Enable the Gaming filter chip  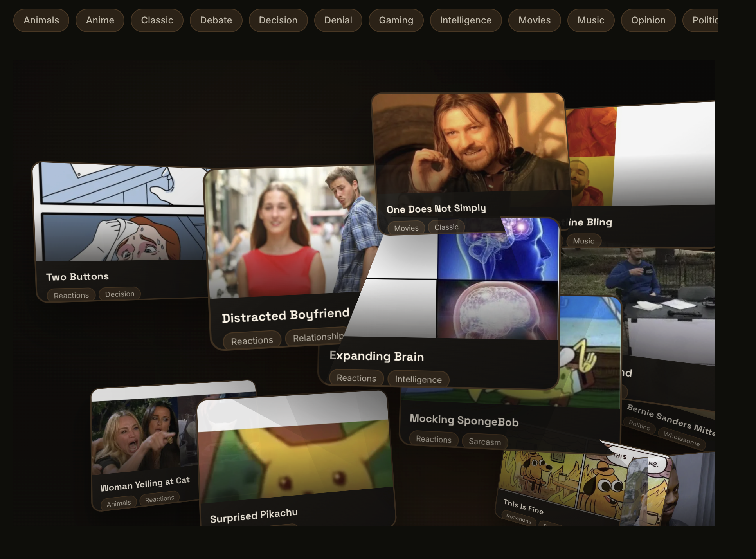point(396,20)
